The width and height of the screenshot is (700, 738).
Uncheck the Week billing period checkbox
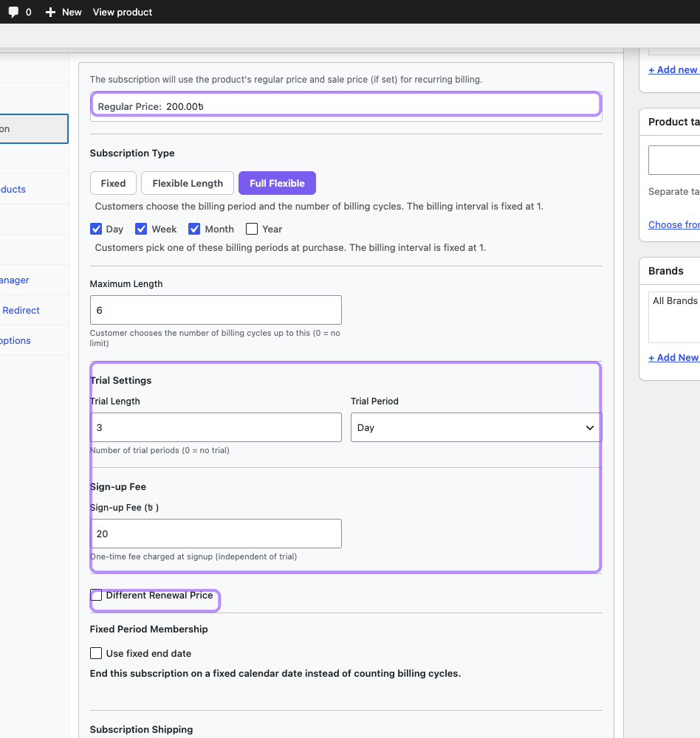click(141, 230)
